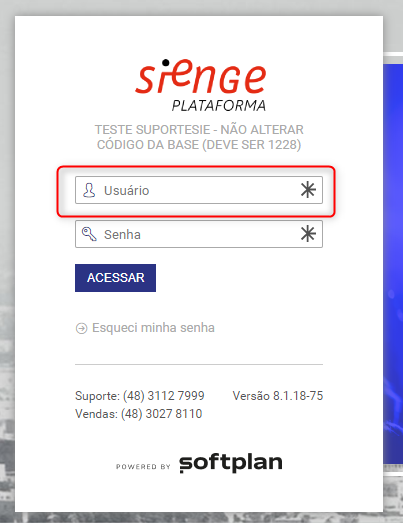Focus the Usuário input field
This screenshot has height=523, width=403.
[199, 190]
